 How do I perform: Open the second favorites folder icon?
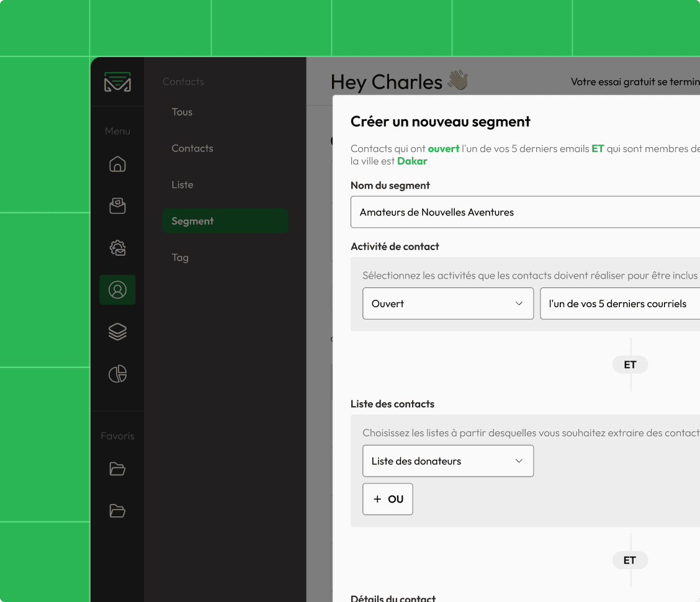117,510
